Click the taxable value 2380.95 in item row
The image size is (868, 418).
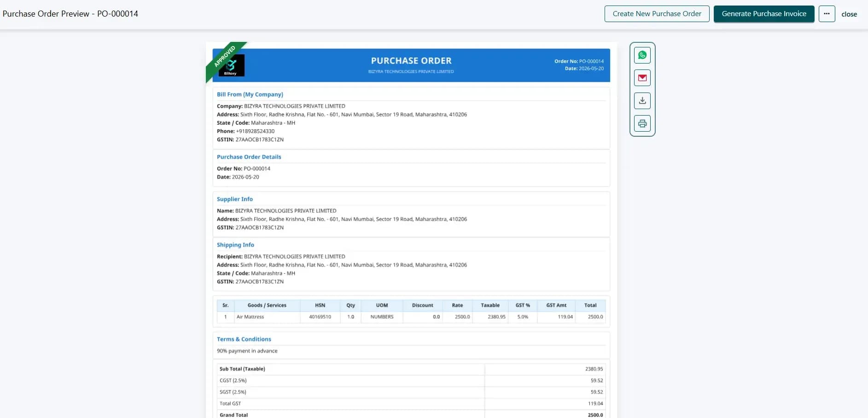point(490,317)
